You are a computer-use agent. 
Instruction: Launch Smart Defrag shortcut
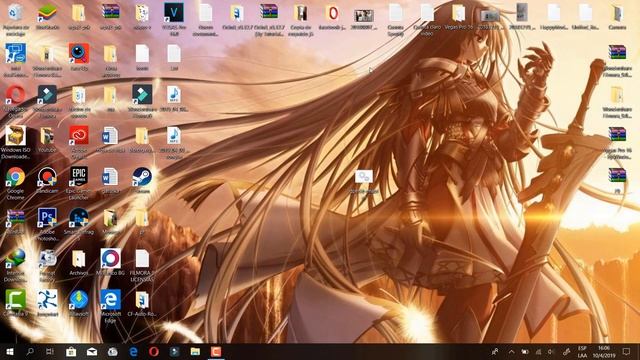(79, 218)
